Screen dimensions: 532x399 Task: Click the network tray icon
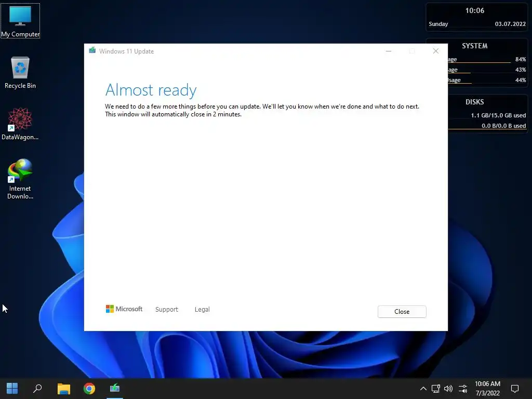pyautogui.click(x=436, y=389)
